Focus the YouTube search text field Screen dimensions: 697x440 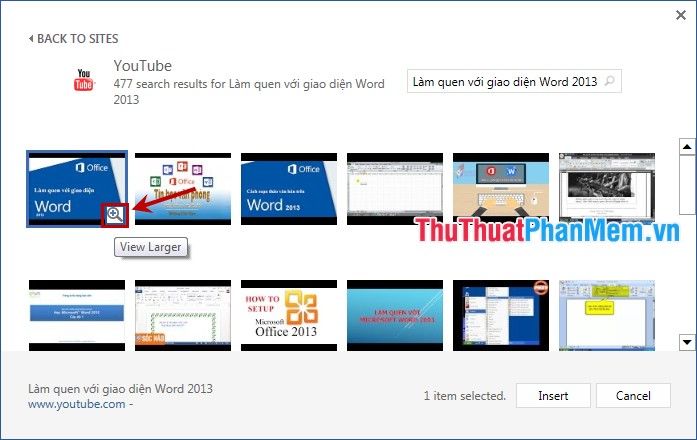[505, 81]
